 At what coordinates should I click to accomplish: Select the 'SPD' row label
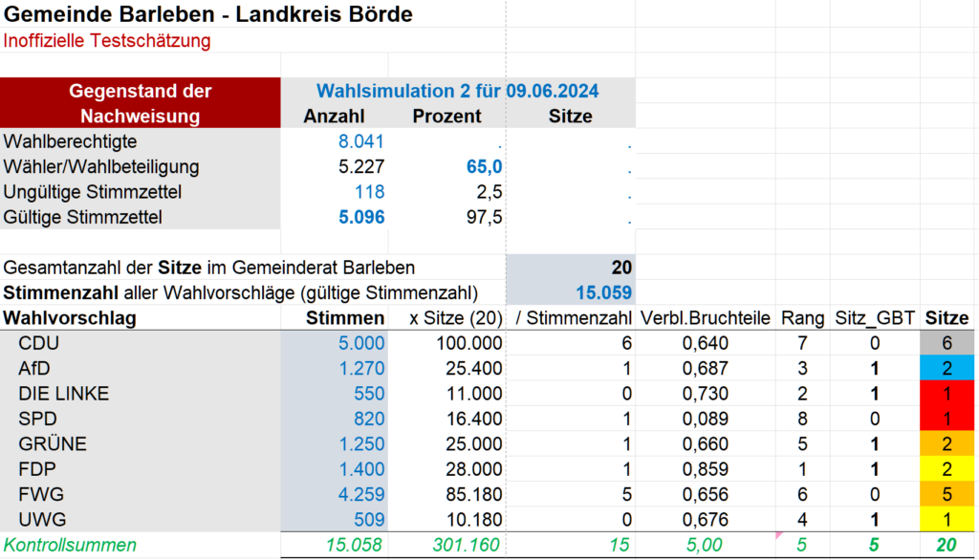pyautogui.click(x=37, y=419)
